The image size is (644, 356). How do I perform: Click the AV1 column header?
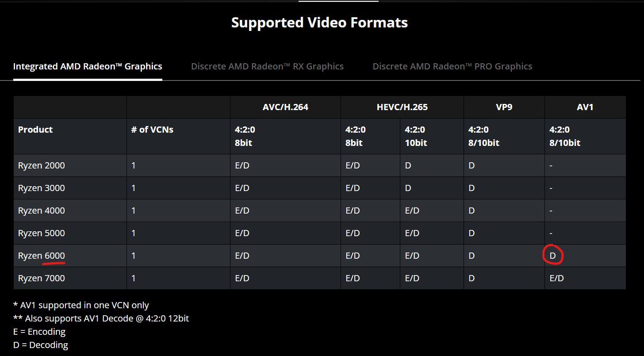[x=585, y=107]
